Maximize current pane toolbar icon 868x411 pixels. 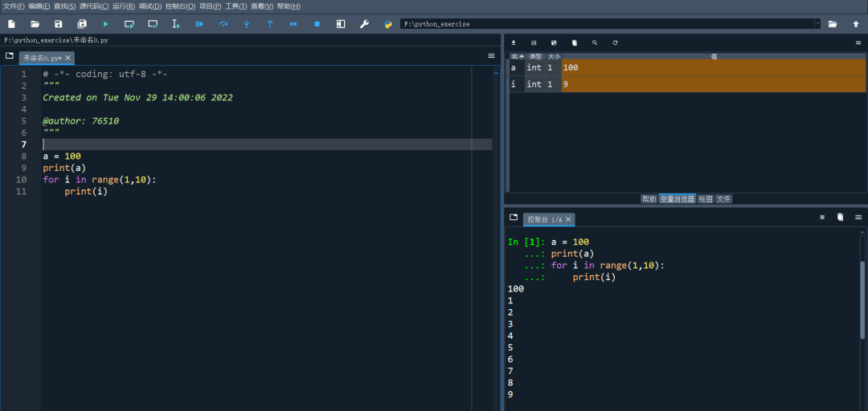pyautogui.click(x=341, y=24)
